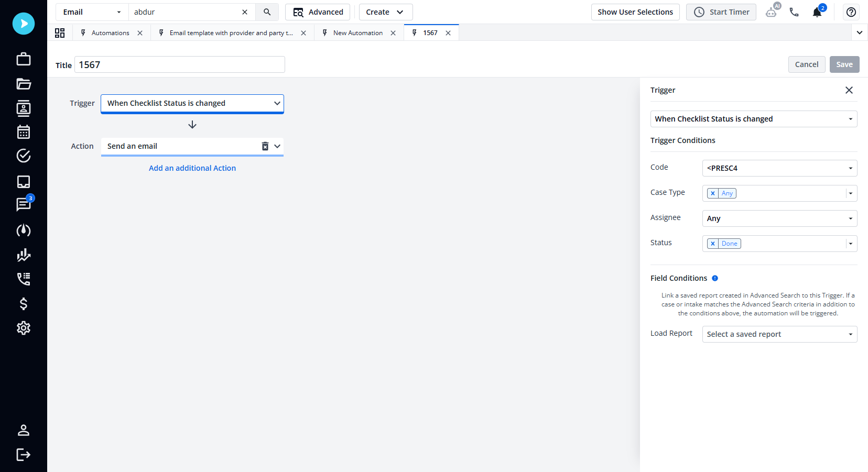Open the Help question mark icon

851,12
